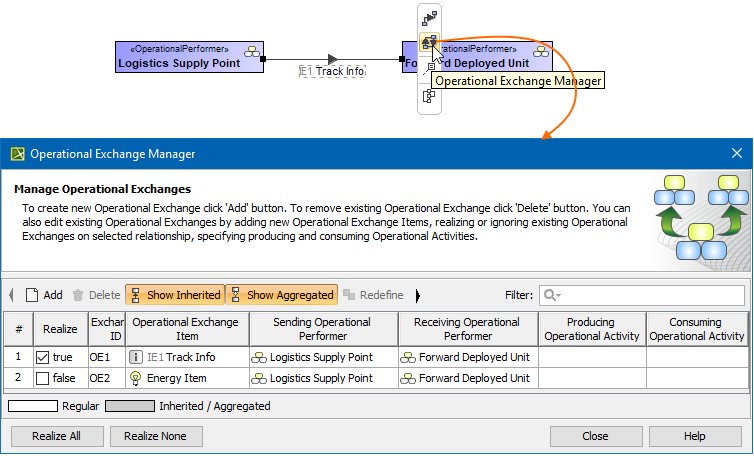
Task: Click the Close button
Action: [596, 436]
